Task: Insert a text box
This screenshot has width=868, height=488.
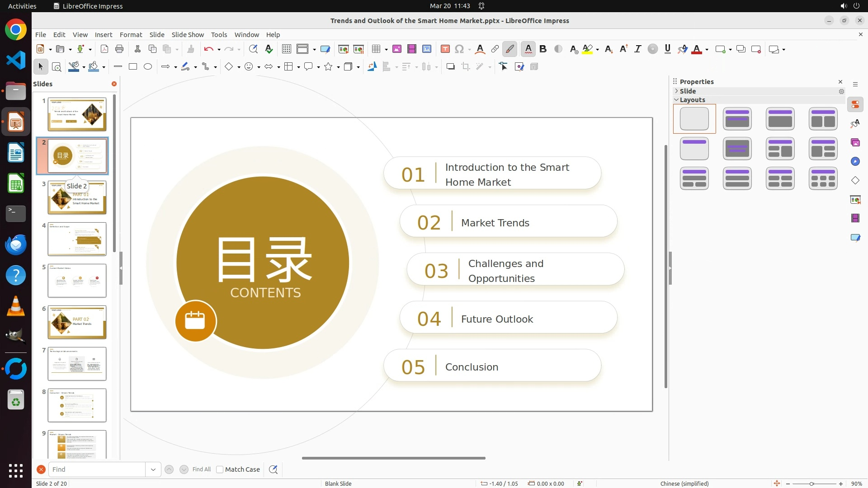Action: click(445, 49)
